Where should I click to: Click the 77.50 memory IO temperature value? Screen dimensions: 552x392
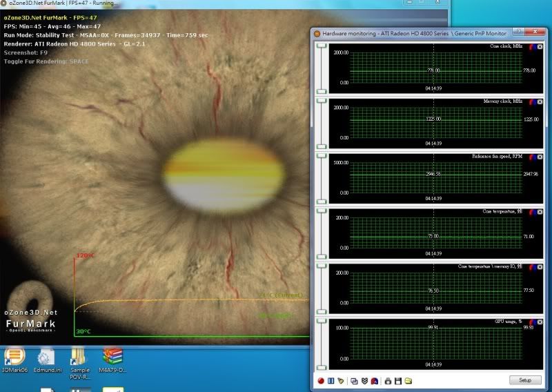[x=529, y=291]
